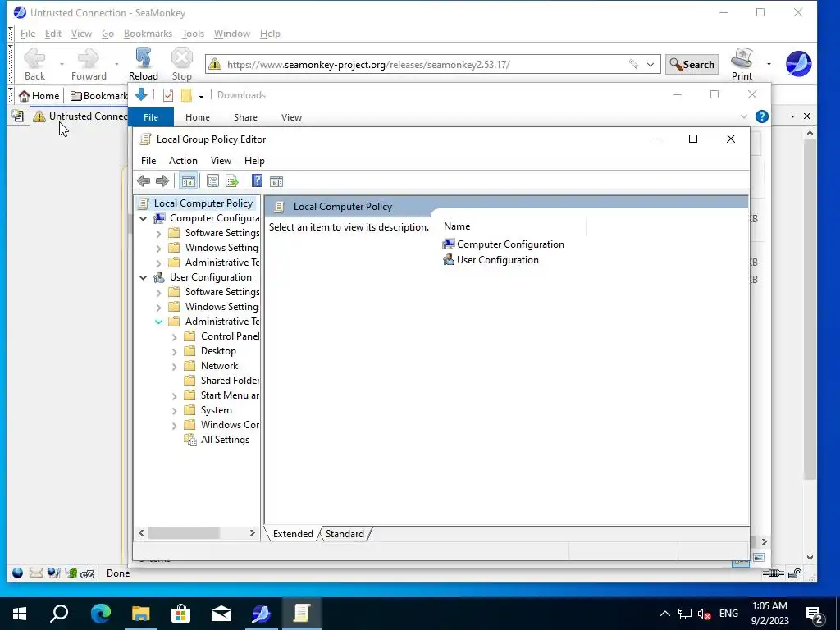Open the Help menu in Group Policy Editor
Image resolution: width=840 pixels, height=630 pixels.
point(254,161)
